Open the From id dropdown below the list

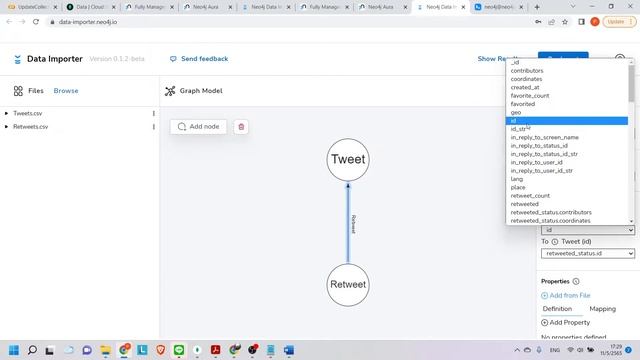pos(588,230)
